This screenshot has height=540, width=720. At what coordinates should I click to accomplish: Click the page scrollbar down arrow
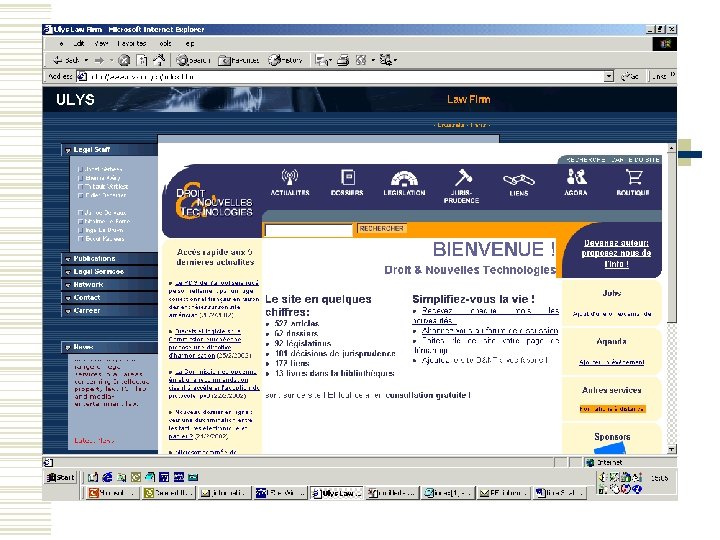pyautogui.click(x=671, y=449)
